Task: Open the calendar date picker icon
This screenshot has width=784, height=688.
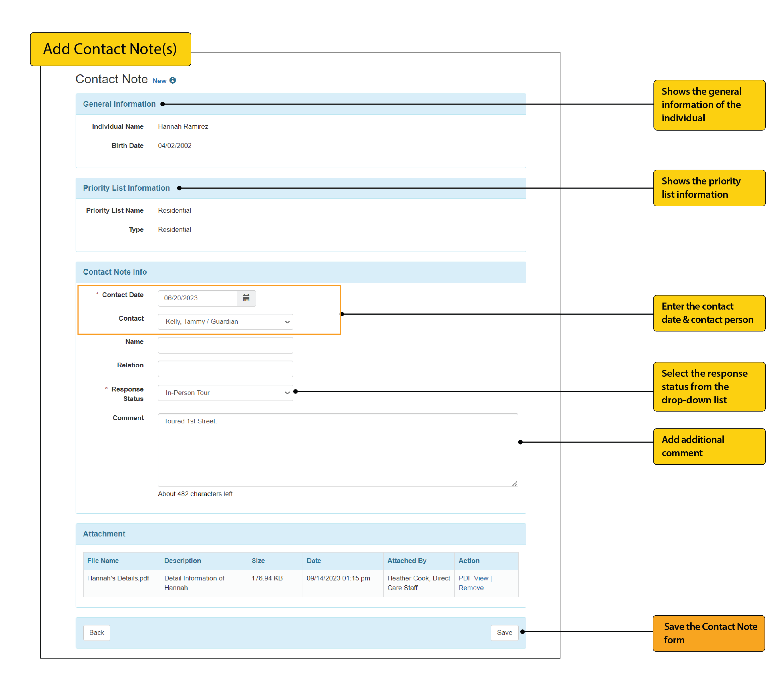Action: (x=246, y=298)
